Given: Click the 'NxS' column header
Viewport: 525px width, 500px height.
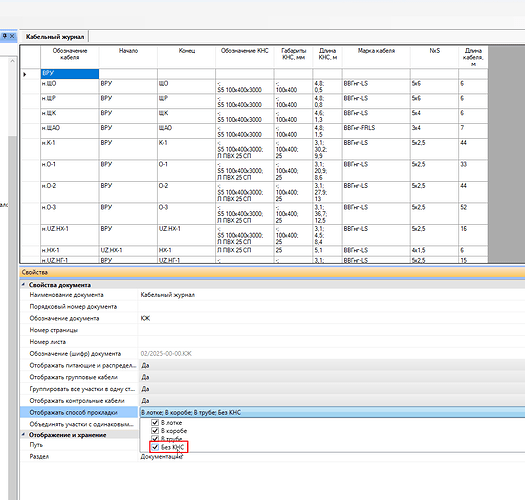Looking at the screenshot, I should click(435, 57).
